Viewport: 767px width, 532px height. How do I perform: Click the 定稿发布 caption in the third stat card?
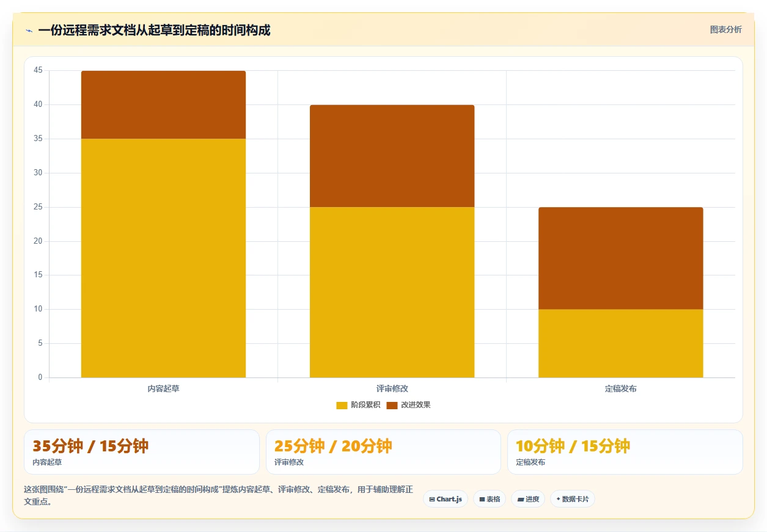pos(530,462)
